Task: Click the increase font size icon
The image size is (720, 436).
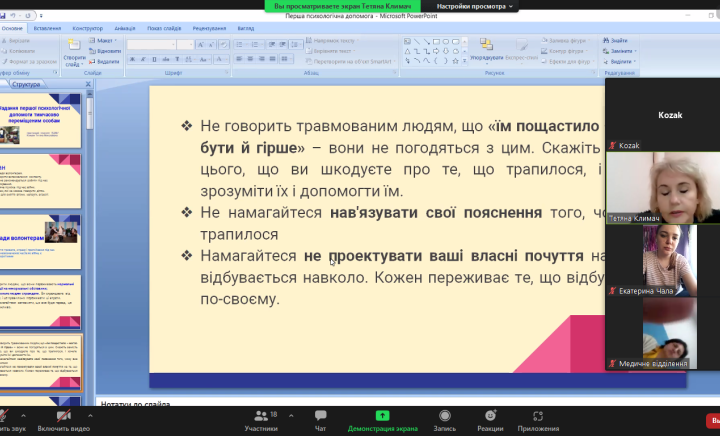Action: pyautogui.click(x=201, y=45)
